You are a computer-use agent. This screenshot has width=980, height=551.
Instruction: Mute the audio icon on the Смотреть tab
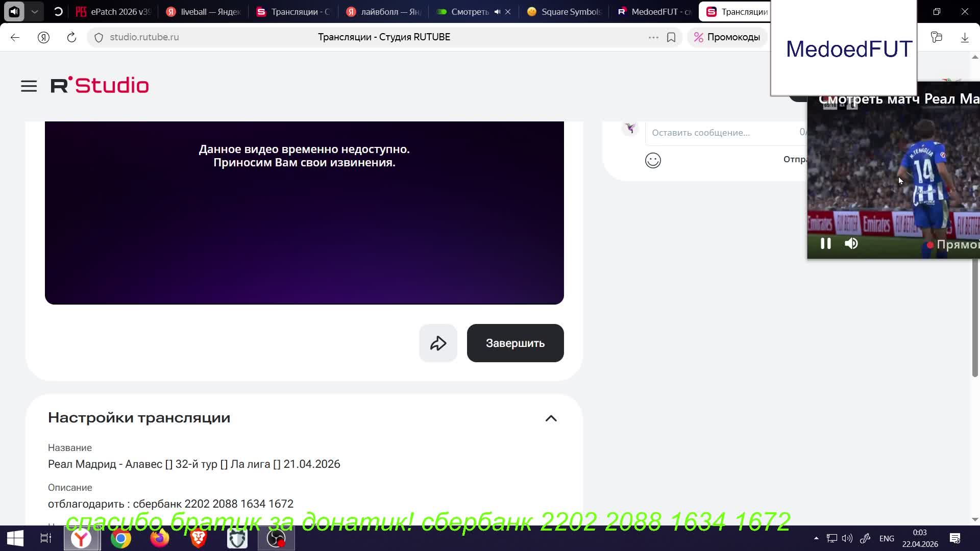point(497,12)
